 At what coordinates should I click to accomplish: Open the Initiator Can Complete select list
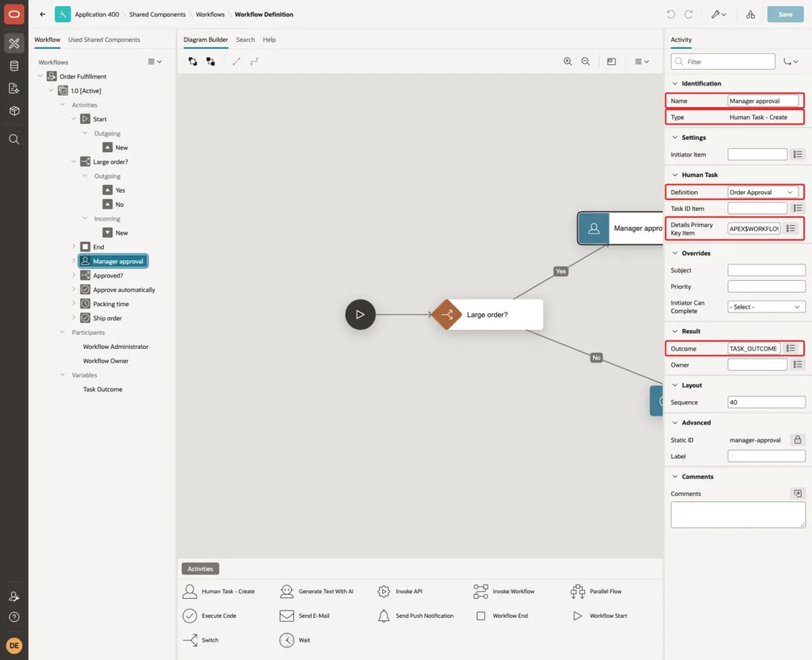pos(767,307)
